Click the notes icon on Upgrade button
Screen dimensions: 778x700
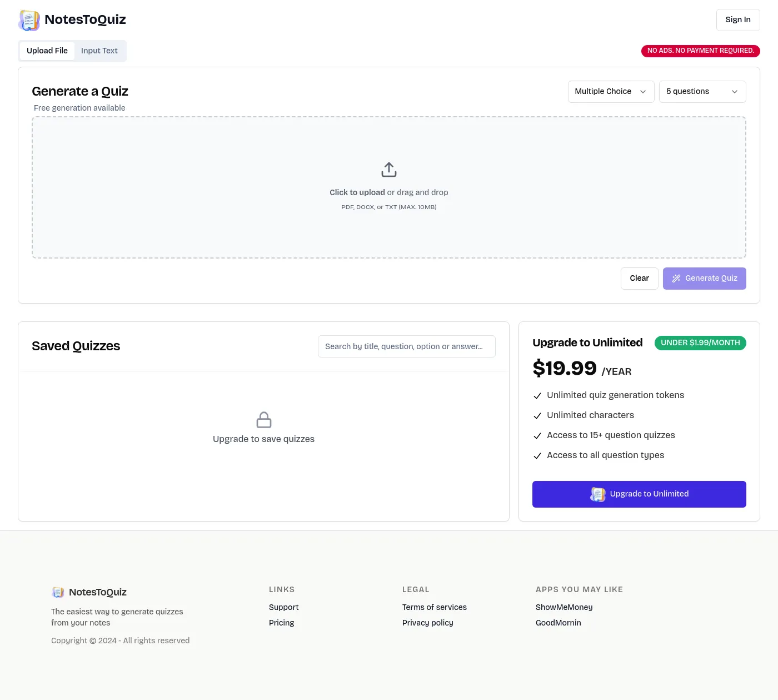click(x=598, y=494)
